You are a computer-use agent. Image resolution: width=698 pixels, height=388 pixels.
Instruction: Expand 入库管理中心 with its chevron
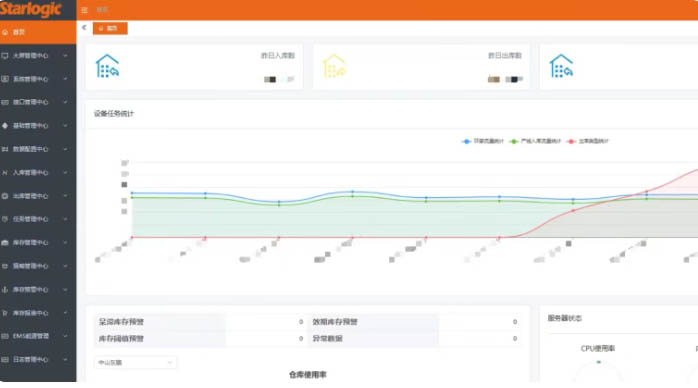[65, 173]
